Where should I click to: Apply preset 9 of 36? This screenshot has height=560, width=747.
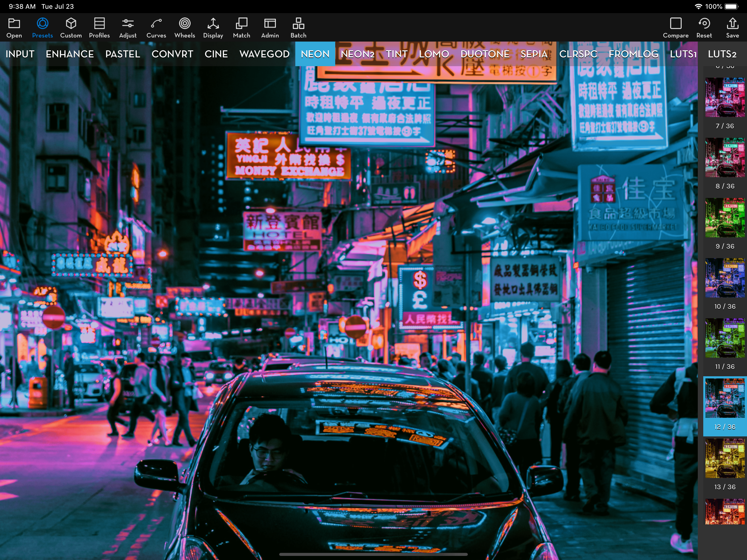(x=725, y=218)
